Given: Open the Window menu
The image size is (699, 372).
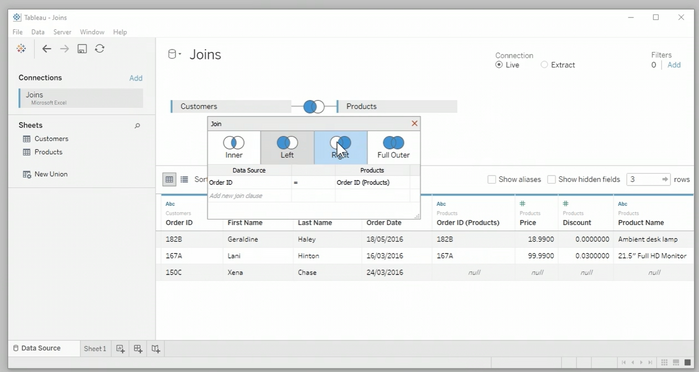Looking at the screenshot, I should point(92,32).
